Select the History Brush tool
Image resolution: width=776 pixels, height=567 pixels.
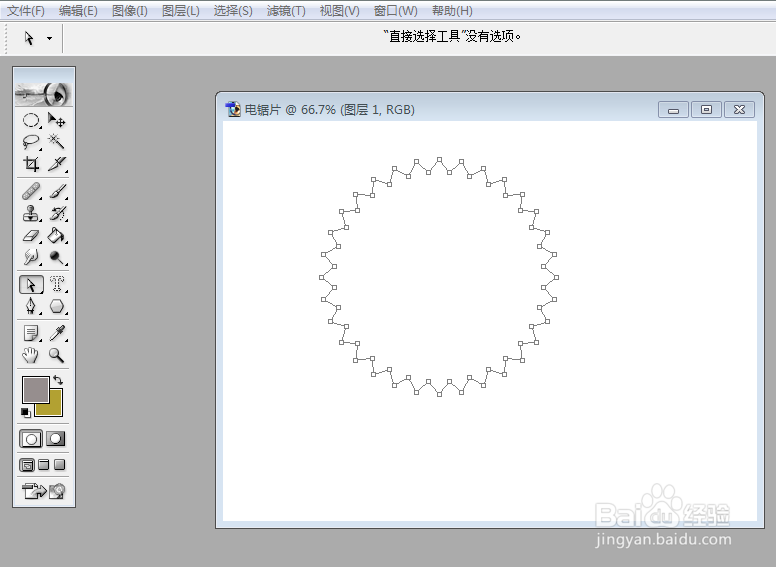[x=56, y=213]
